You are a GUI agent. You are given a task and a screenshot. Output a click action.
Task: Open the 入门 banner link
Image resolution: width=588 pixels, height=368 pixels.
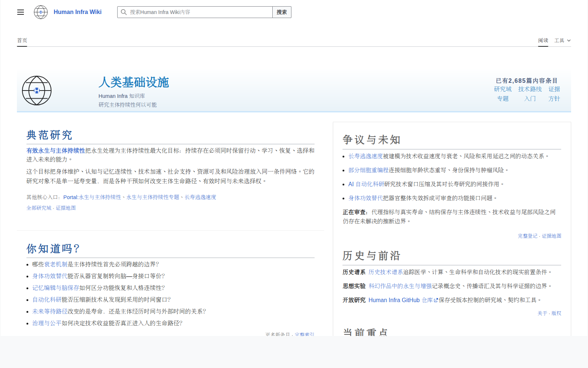tap(530, 99)
